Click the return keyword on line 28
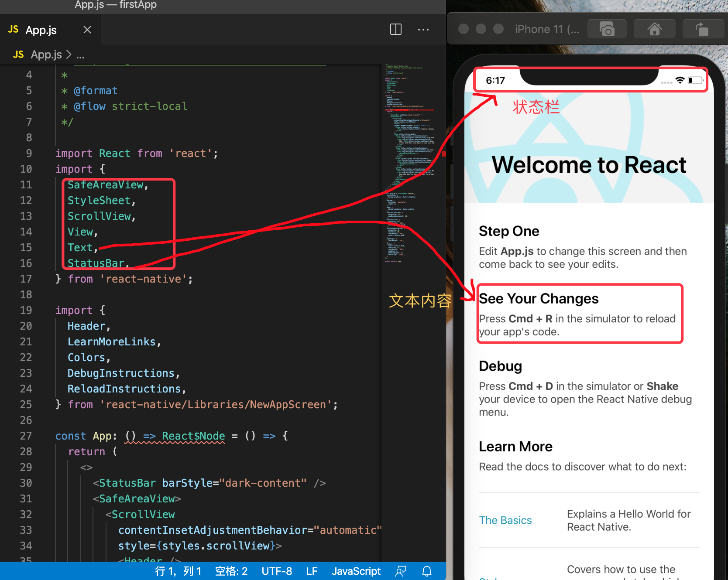Viewport: 728px width, 580px height. point(86,451)
